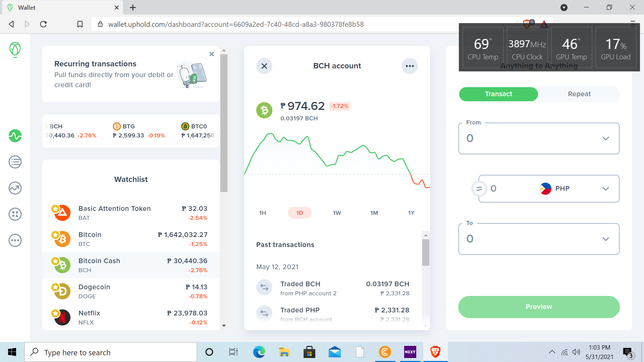The width and height of the screenshot is (644, 362).
Task: Dismiss the Recurring transactions card
Action: click(x=212, y=54)
